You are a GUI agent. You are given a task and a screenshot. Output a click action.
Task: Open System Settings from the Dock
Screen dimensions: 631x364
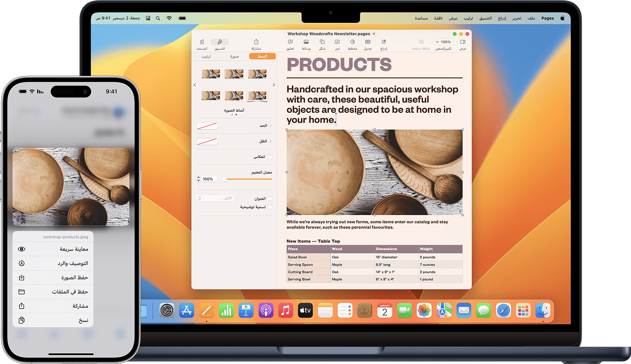[x=167, y=311]
